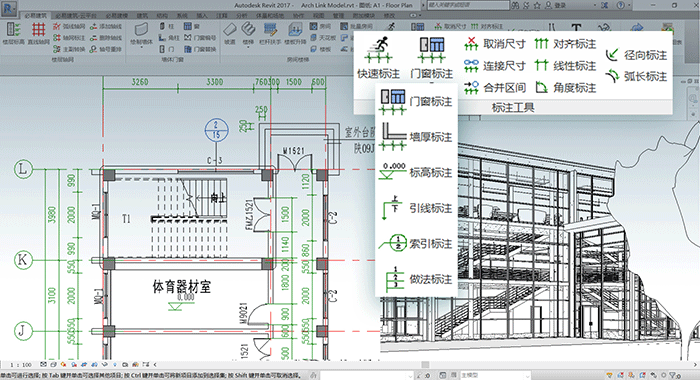Select the 连接尺寸 connect dimension tool

coord(495,66)
